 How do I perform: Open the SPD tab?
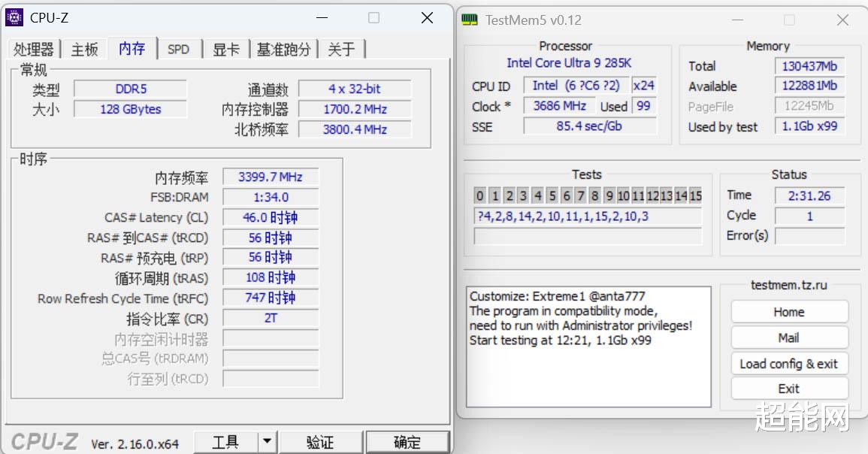coord(178,50)
